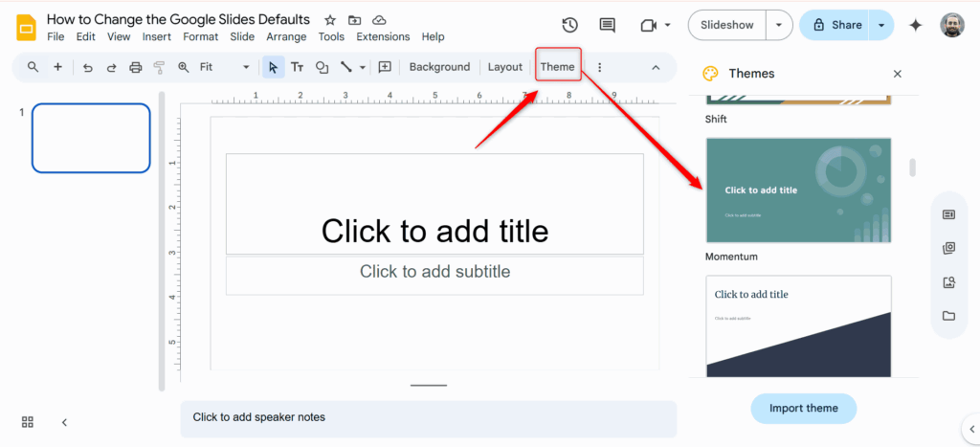Viewport: 980px width, 447px height.
Task: Click into the speaker notes field
Action: point(428,418)
